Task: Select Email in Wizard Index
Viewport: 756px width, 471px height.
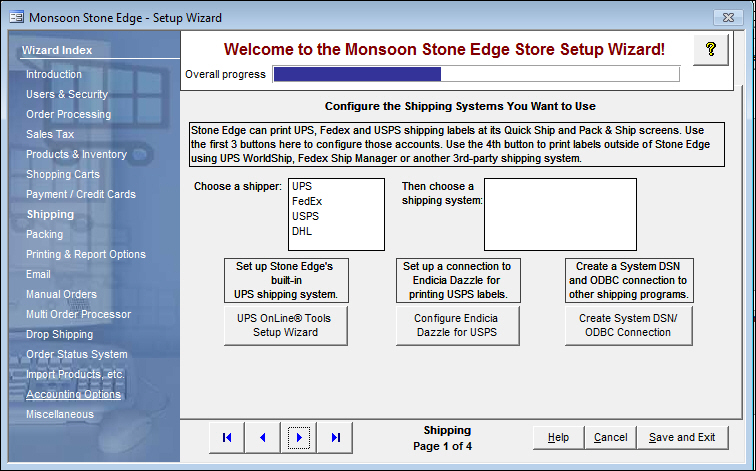Action: click(x=38, y=274)
